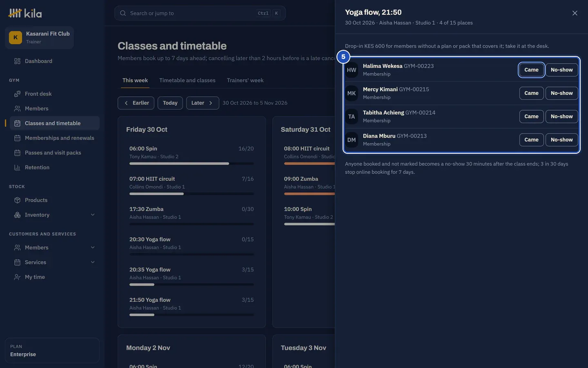The height and width of the screenshot is (368, 588).
Task: Click the Retention chart icon
Action: pyautogui.click(x=17, y=167)
